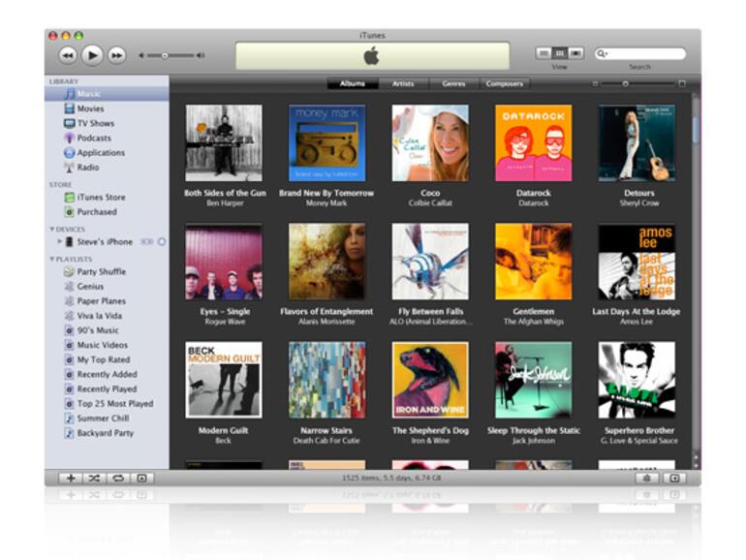
Task: Select Modern Guilt album by Beck
Action: (x=224, y=380)
